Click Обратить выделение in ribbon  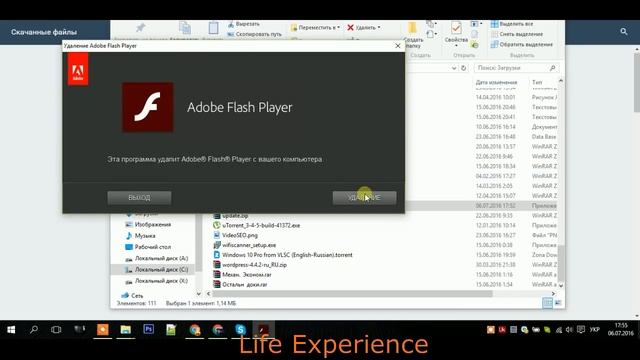(522, 44)
